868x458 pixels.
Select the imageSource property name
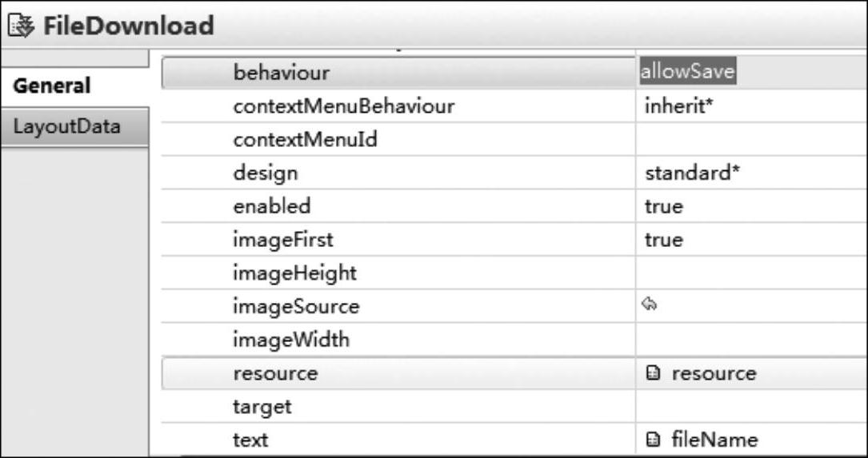[296, 306]
